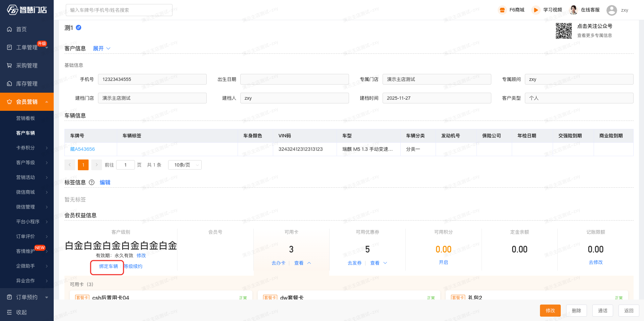Open license plate 藏A543656 link
This screenshot has height=321, width=644.
coord(83,149)
